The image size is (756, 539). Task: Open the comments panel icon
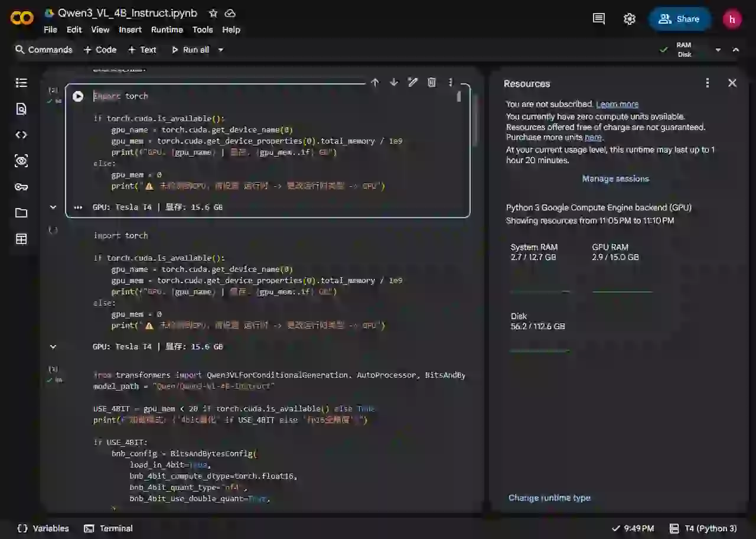599,19
